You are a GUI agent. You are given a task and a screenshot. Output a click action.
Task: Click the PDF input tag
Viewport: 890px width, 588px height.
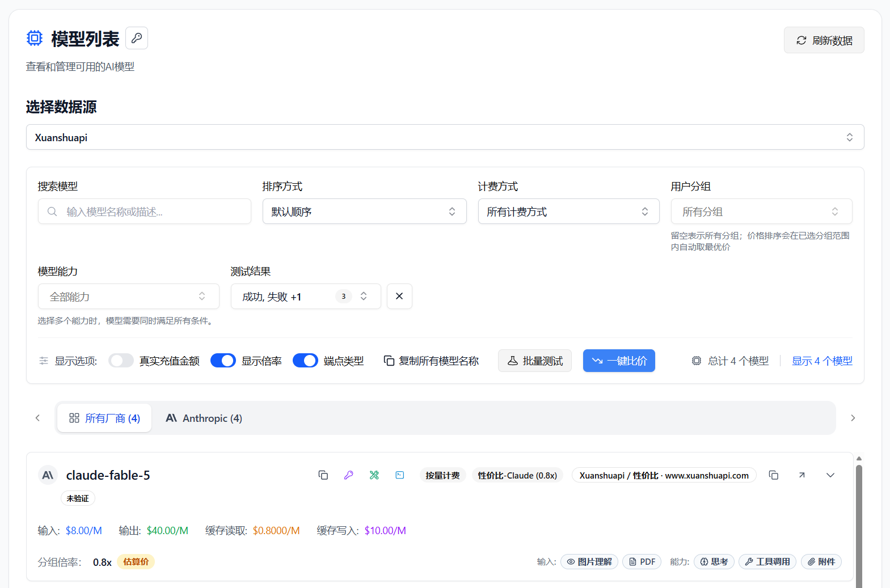(642, 561)
